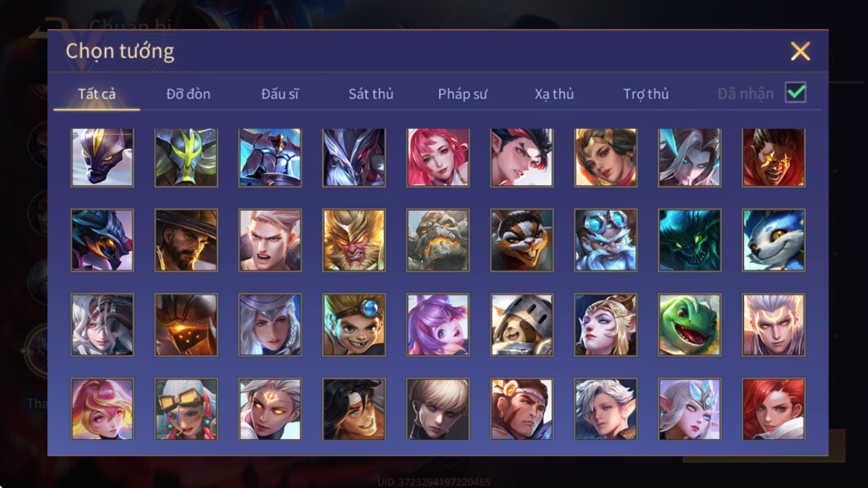Toggle the Đã nhận checkbox
The image size is (868, 488).
pos(796,92)
